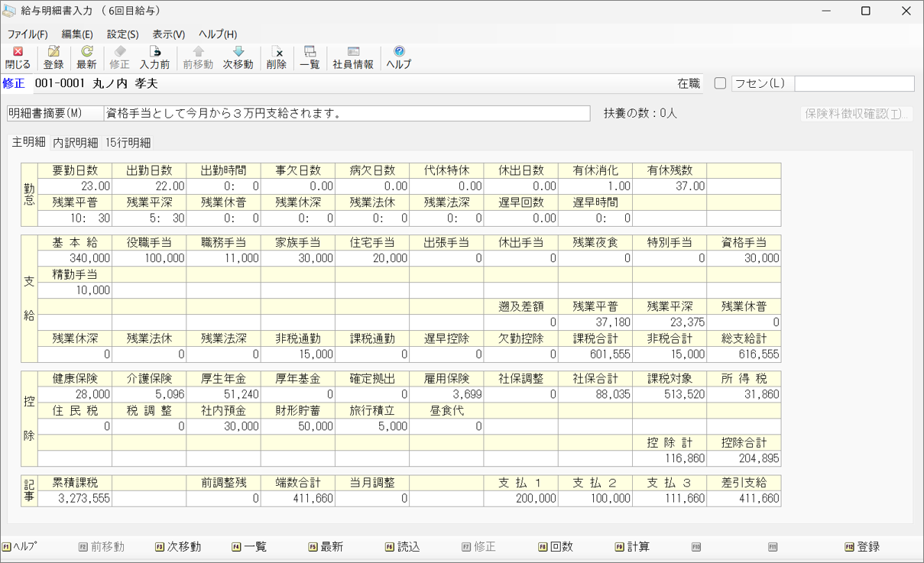
Task: Open the 表示(V) menu
Action: pyautogui.click(x=167, y=34)
